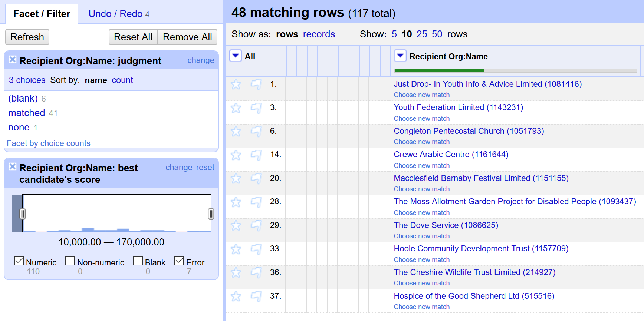Flag row 6 Congleton Pentecostal Church
This screenshot has height=321, width=644.
(256, 132)
